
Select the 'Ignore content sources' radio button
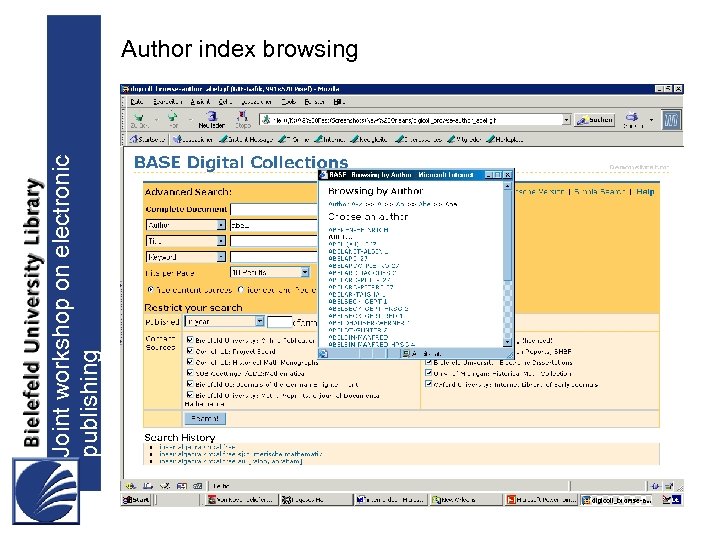241,290
